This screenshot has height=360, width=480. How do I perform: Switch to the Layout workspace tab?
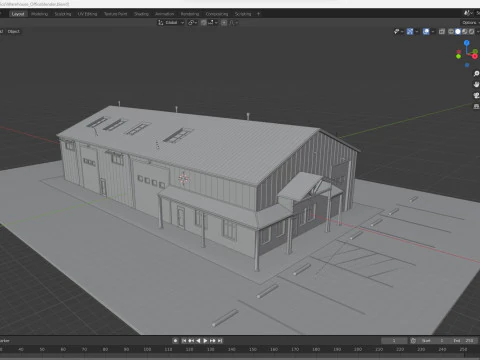pyautogui.click(x=18, y=14)
